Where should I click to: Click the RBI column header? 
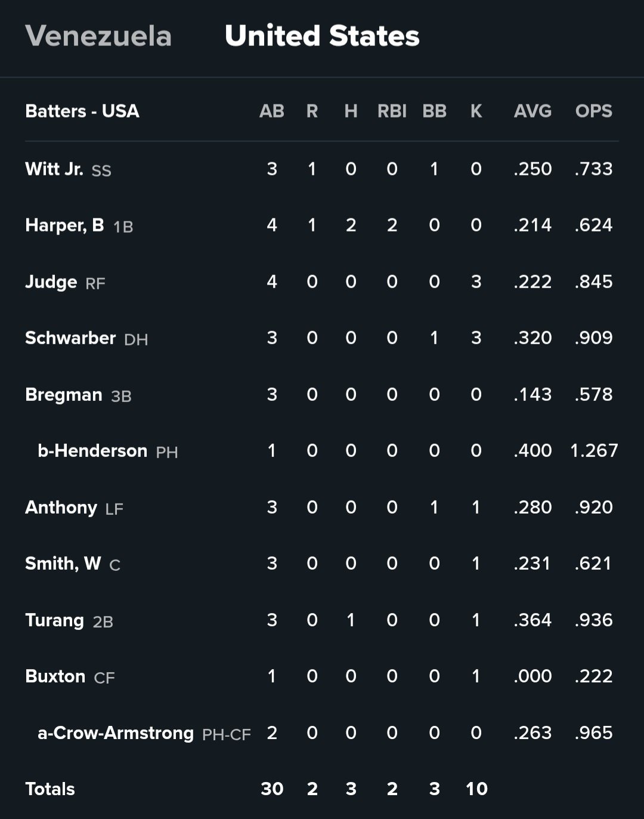click(392, 111)
